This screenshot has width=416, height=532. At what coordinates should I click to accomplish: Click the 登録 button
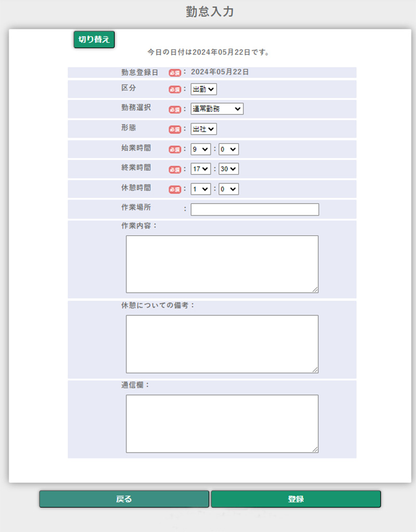[296, 499]
